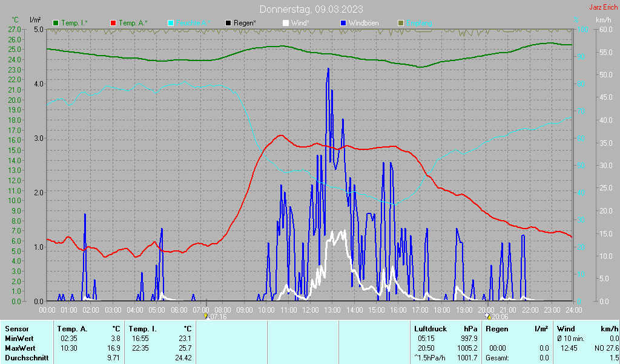Click the wind maximum time '12:45'
This screenshot has width=620, height=364.
click(569, 349)
